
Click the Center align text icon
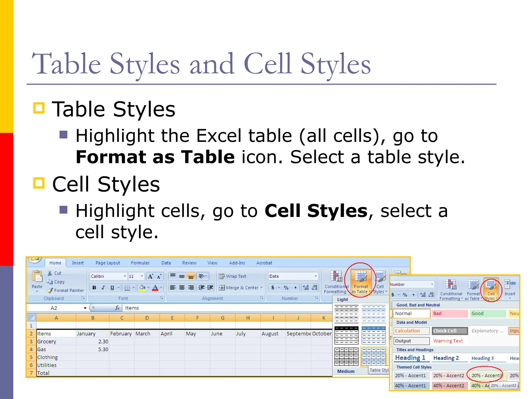[182, 288]
